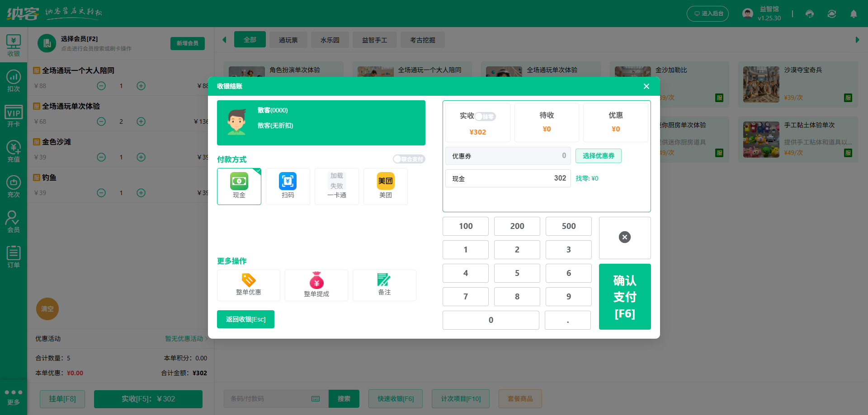
Task: Click the 一卡通 payment icon
Action: (336, 186)
